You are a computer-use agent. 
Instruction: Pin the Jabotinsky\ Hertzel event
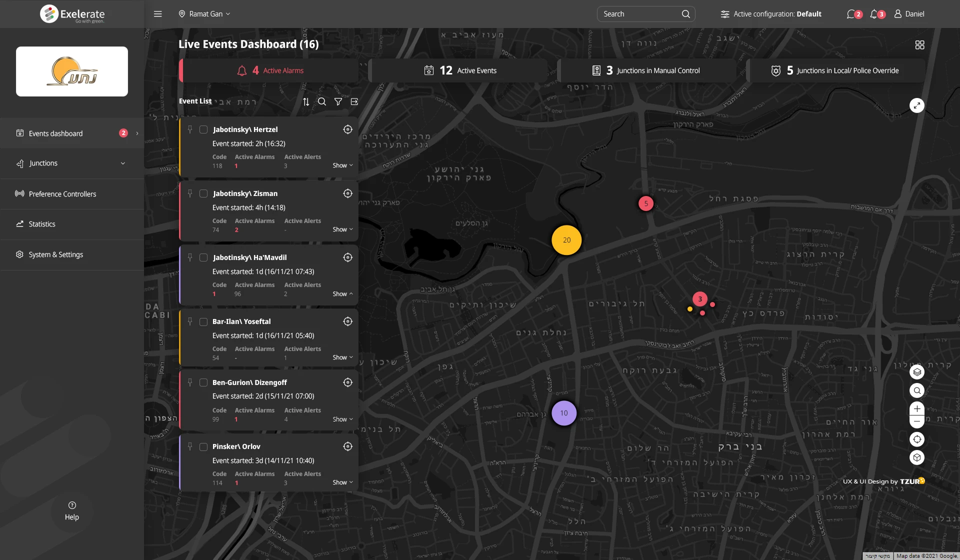190,129
